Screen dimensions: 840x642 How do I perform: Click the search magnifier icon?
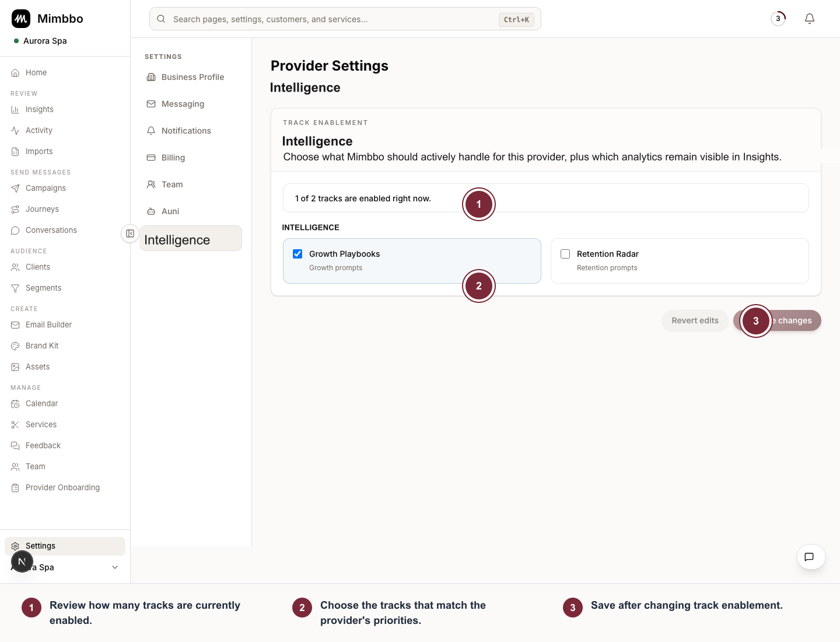pos(161,19)
